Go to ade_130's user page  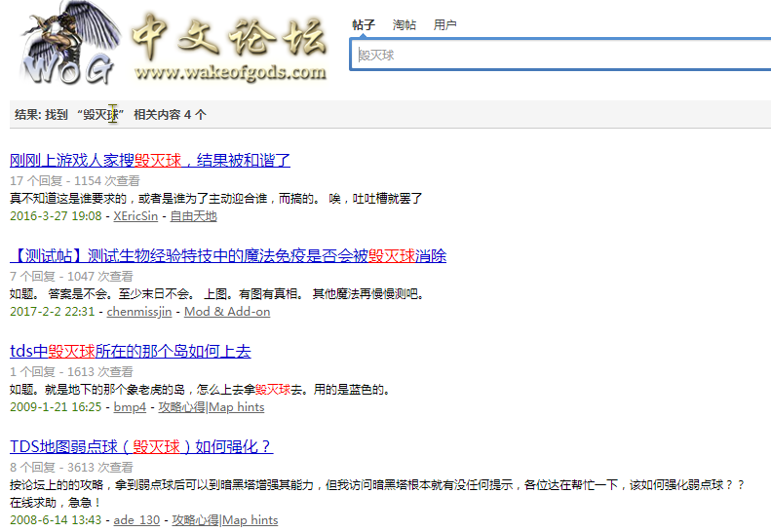136,520
